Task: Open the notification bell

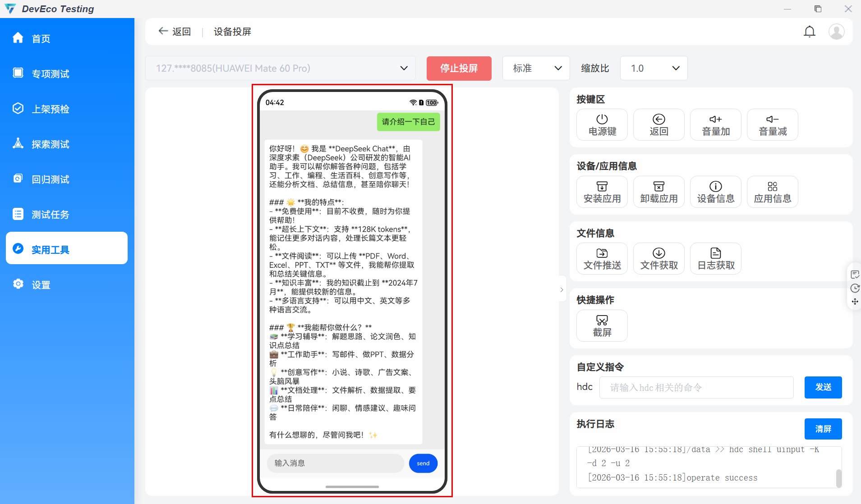Action: click(810, 32)
